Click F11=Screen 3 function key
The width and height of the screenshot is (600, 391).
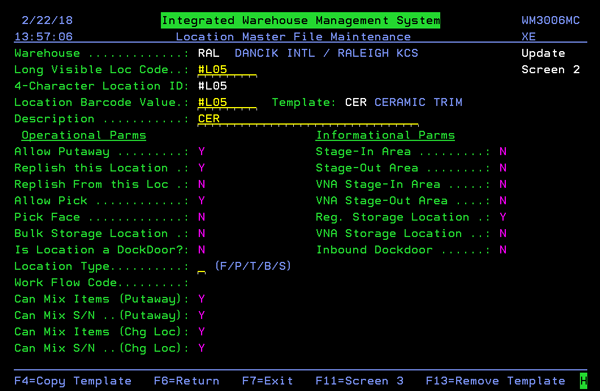pos(359,381)
